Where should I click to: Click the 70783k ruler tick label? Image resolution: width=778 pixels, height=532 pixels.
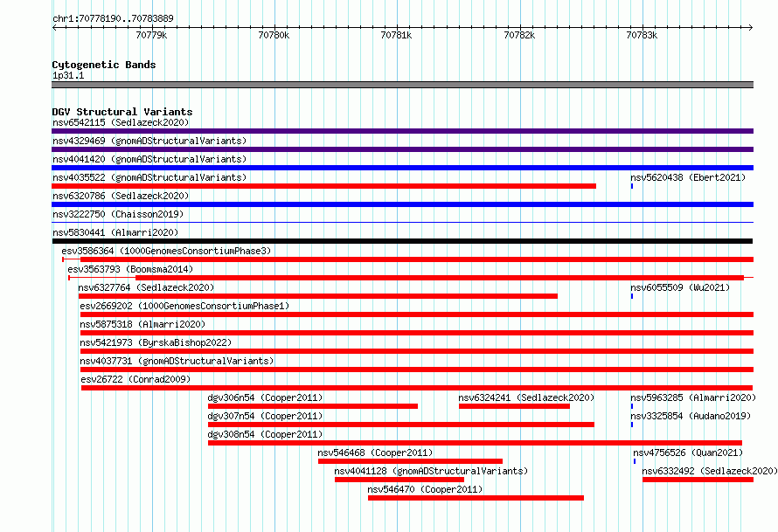pyautogui.click(x=642, y=35)
